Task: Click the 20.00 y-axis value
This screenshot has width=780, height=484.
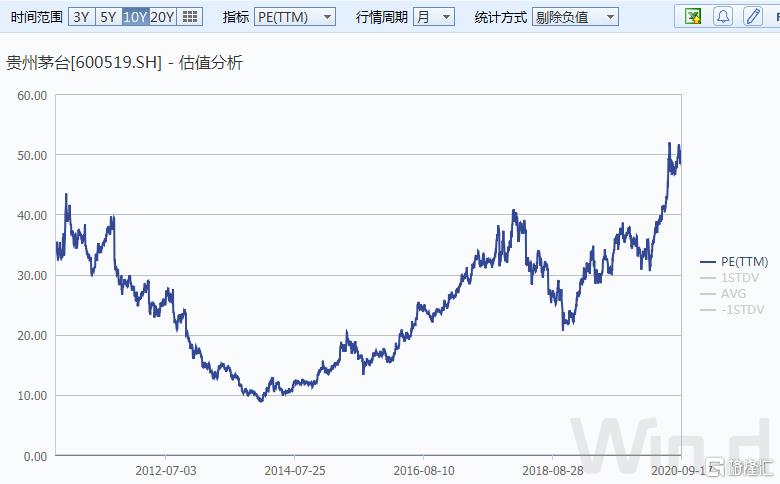Action: 32,336
